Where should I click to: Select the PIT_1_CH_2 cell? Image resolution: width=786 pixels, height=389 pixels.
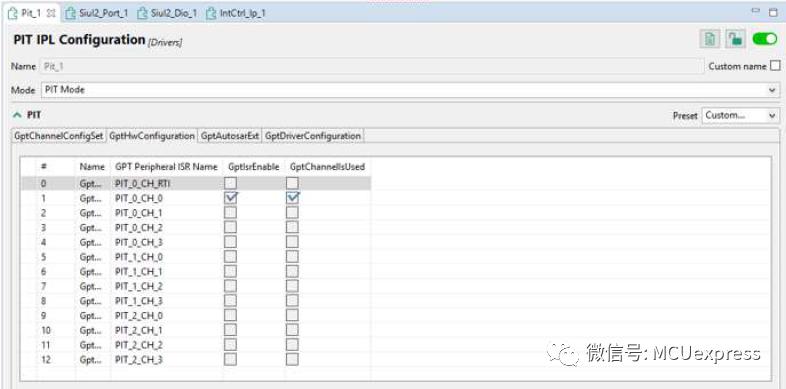(139, 287)
